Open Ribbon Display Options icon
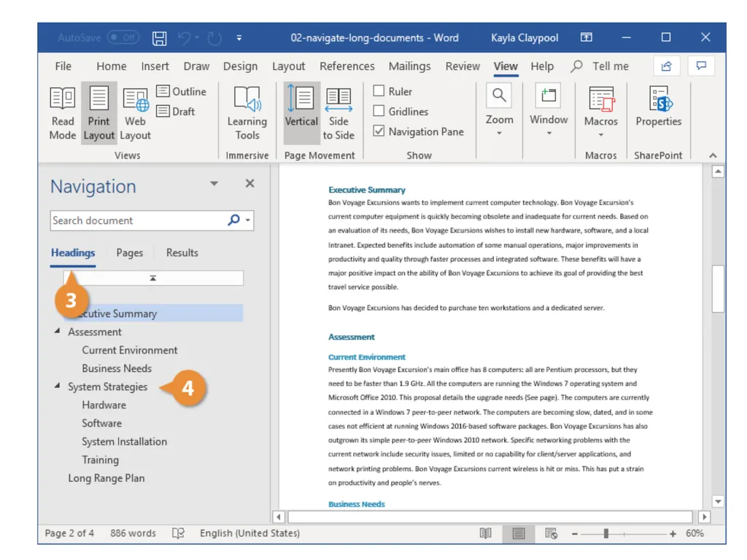The height and width of the screenshot is (560, 747). coord(586,37)
